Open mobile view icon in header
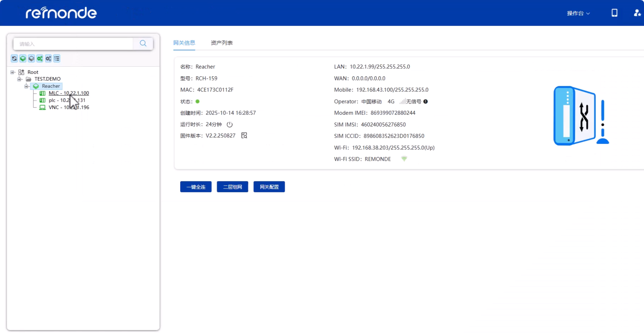 point(614,13)
